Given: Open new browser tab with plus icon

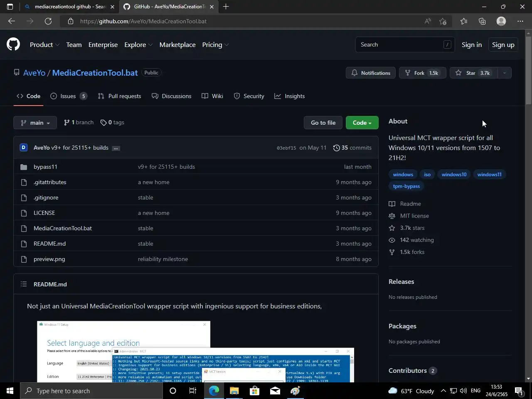Looking at the screenshot, I should [226, 7].
